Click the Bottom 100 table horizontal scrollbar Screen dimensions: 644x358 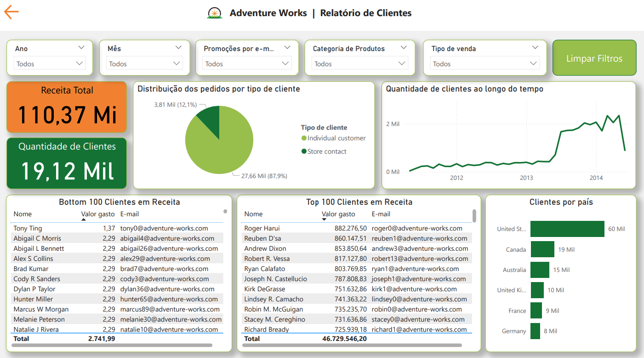pos(112,345)
